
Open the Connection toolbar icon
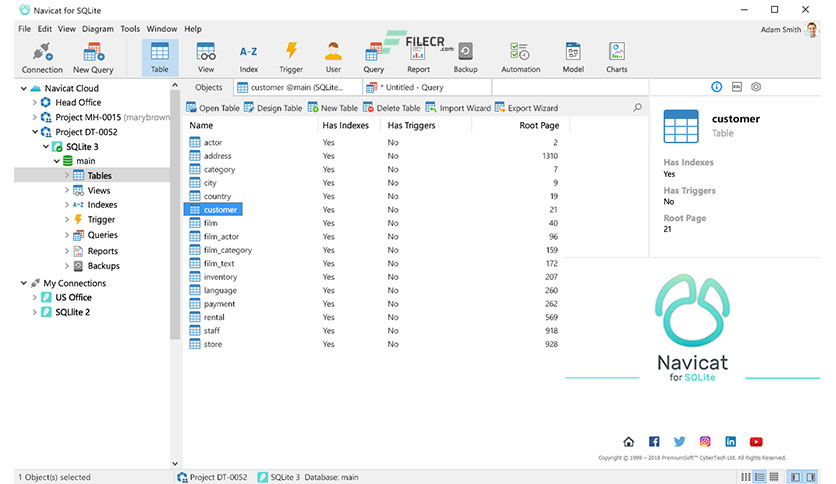click(42, 58)
